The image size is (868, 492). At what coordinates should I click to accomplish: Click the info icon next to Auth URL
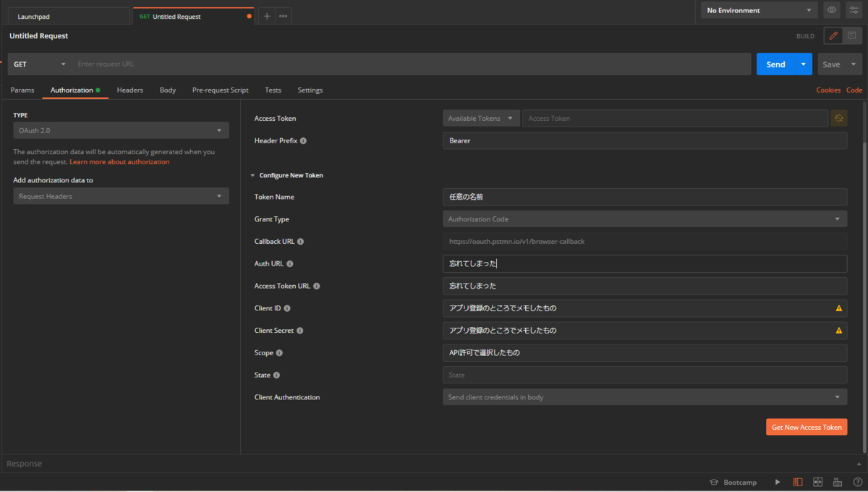(290, 264)
